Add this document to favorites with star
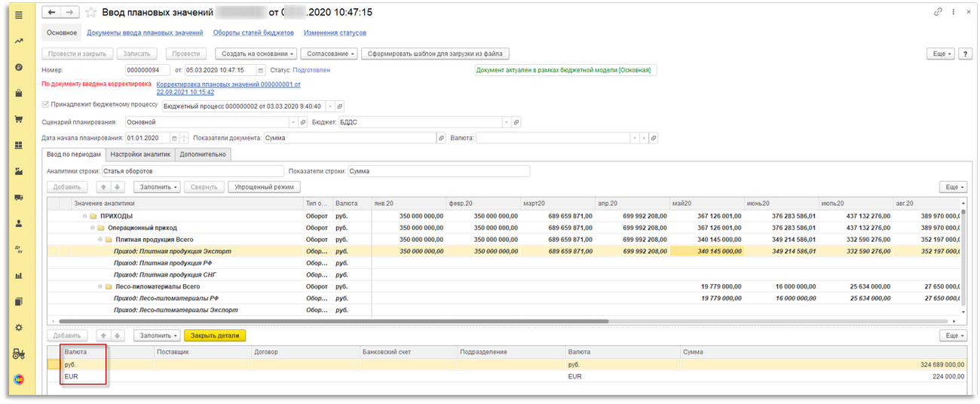This screenshot has width=980, height=404. pos(91,13)
